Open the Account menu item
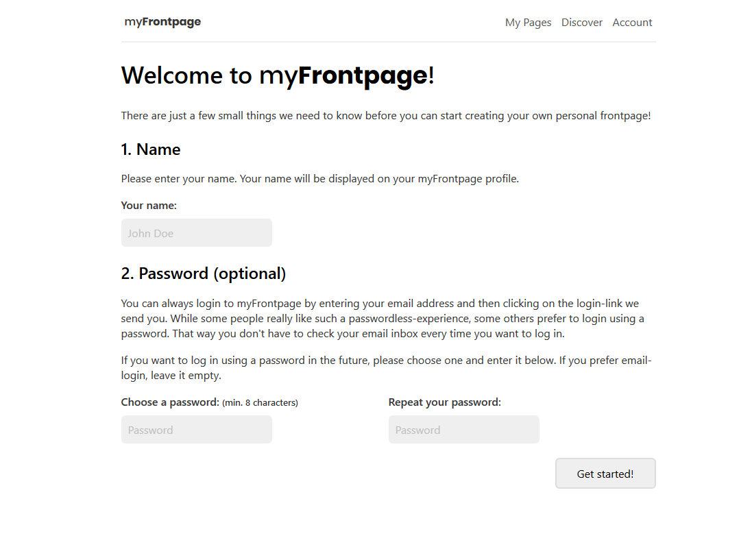This screenshot has width=752, height=560. point(632,23)
